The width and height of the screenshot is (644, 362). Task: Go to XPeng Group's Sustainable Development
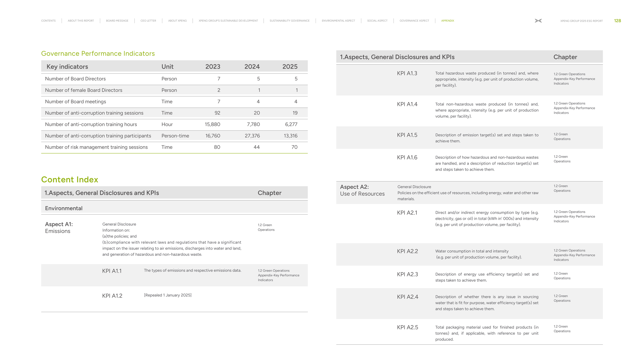pyautogui.click(x=228, y=21)
